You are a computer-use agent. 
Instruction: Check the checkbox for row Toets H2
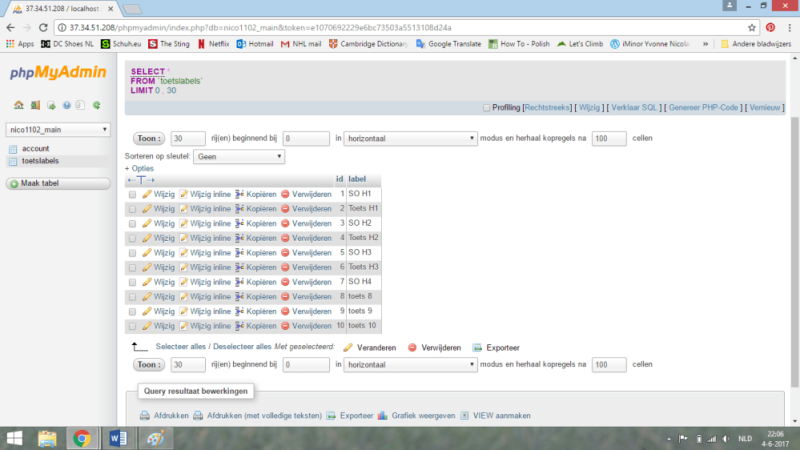(133, 238)
